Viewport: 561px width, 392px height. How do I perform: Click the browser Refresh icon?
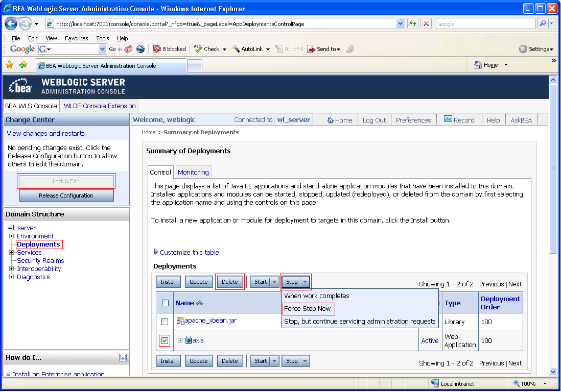(413, 24)
